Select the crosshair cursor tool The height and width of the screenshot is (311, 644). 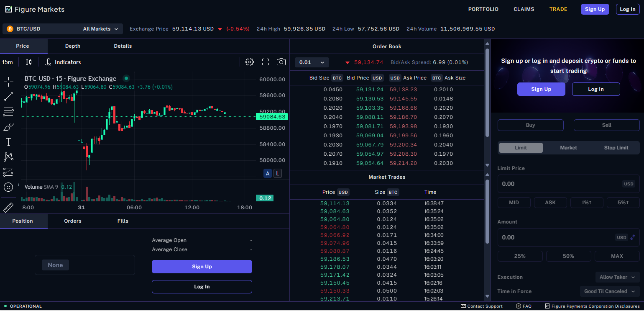point(8,82)
